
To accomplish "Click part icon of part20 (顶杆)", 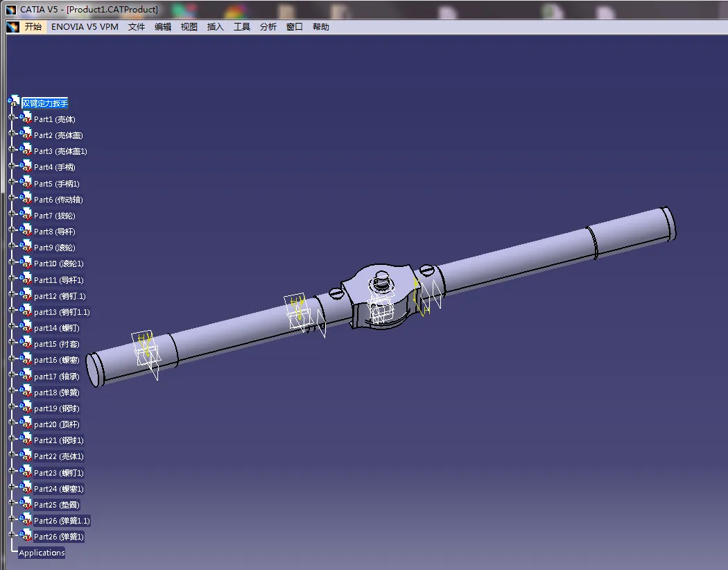I will [x=26, y=423].
